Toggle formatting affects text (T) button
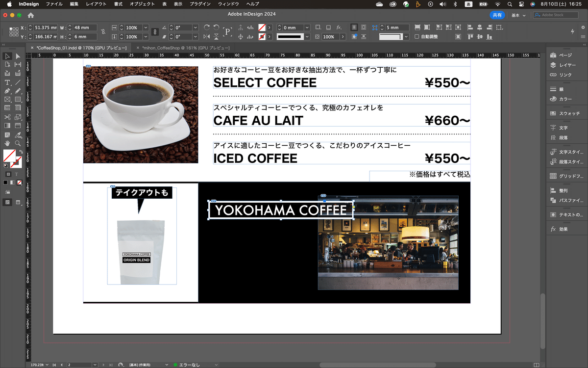Screen dimensions: 588x368 16,174
